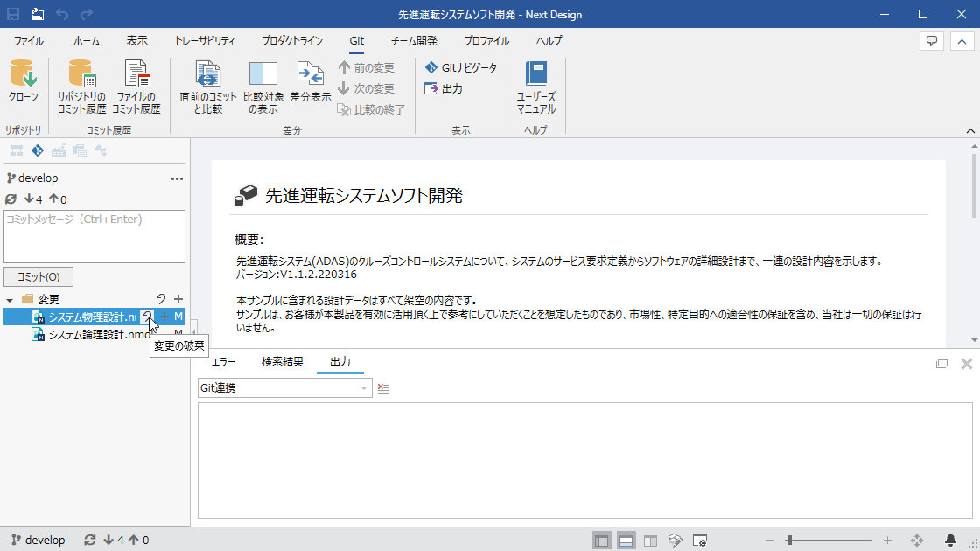Open the Product Line (プロダクトライン) tab
This screenshot has width=980, height=551.
(x=292, y=41)
